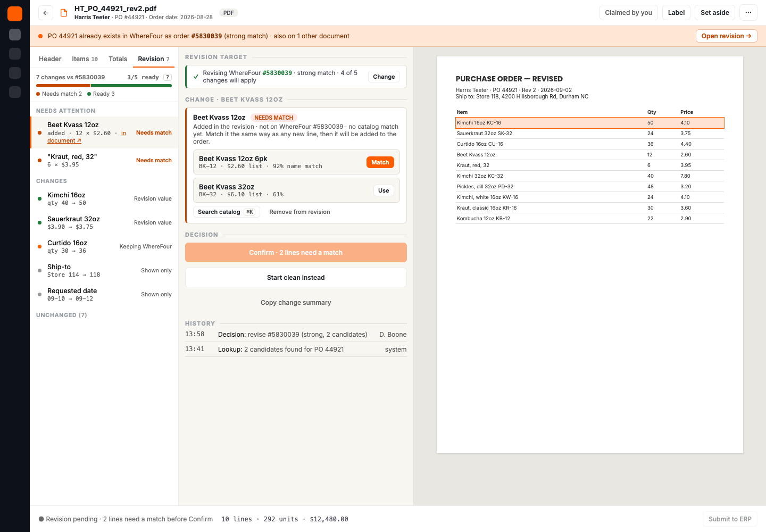Click Confirm 2 lines need a match
This screenshot has width=766, height=532.
pyautogui.click(x=296, y=253)
